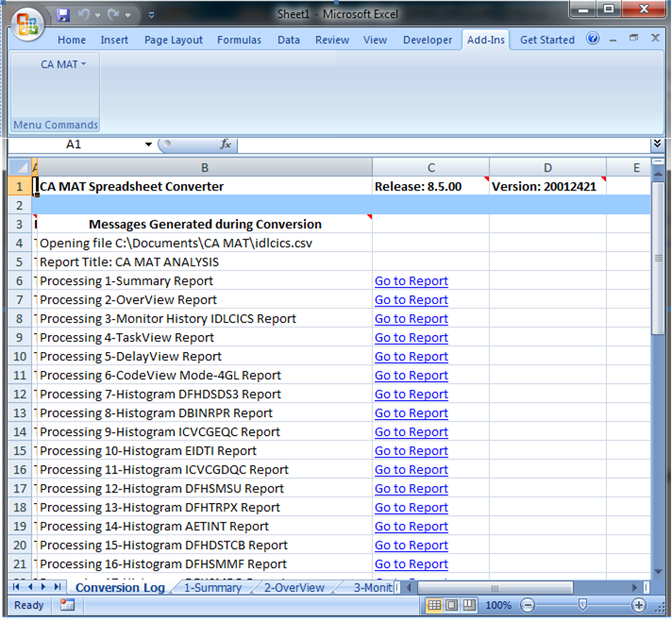This screenshot has height=620, width=672.
Task: Switch to the View tab
Action: pos(375,40)
